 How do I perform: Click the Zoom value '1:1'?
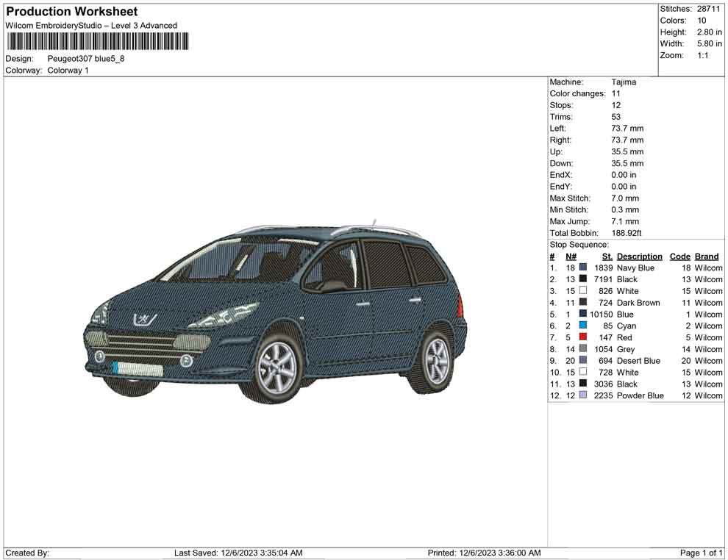tap(702, 55)
